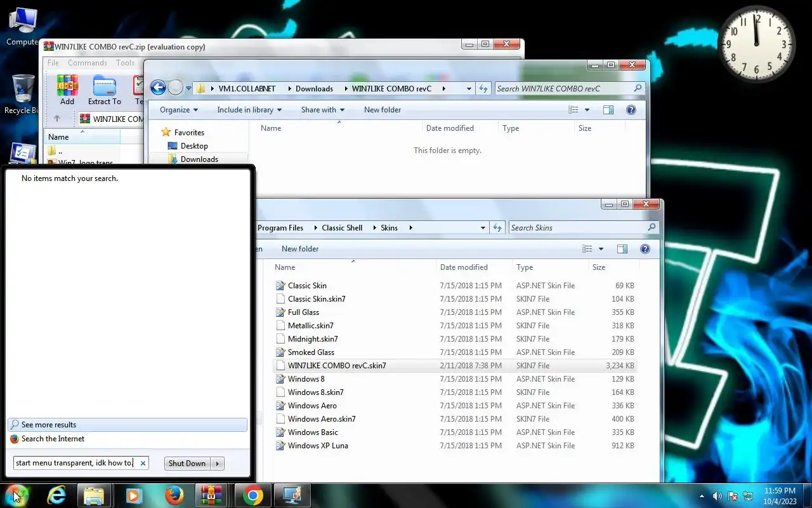Open WinRAR Tools menu
812x508 pixels.
(125, 63)
